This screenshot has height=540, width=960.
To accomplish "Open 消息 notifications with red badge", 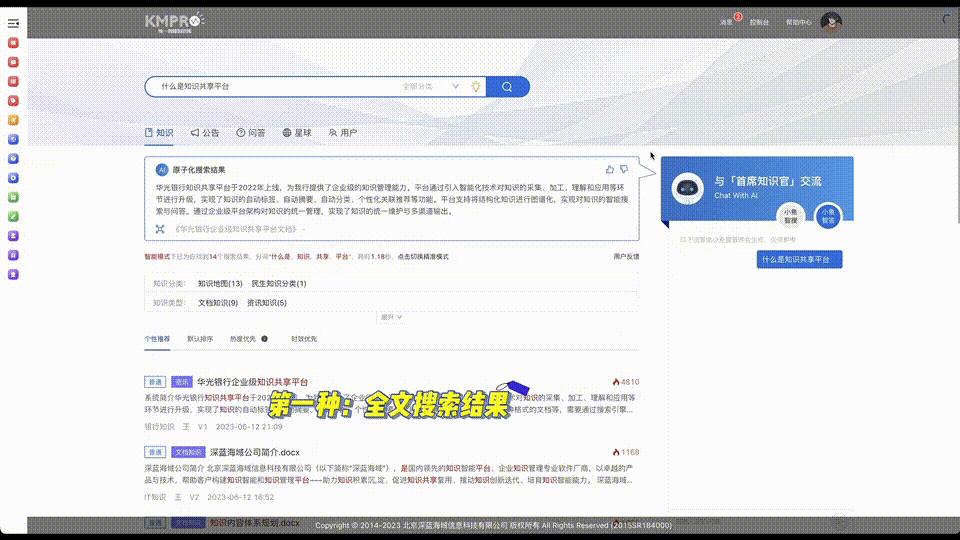I will coord(727,22).
